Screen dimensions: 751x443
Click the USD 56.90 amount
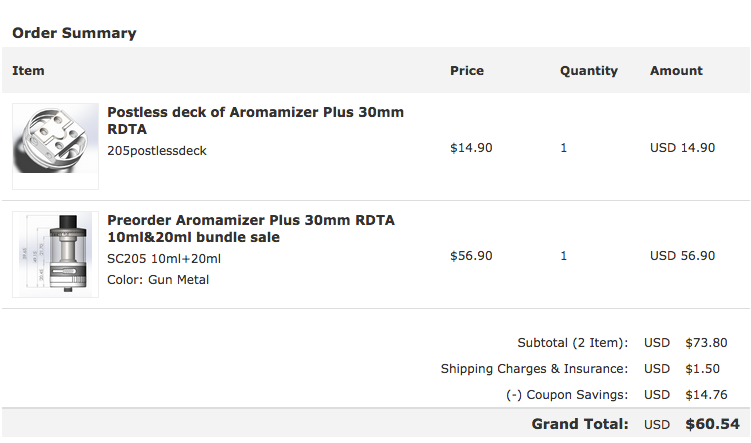[x=682, y=256]
